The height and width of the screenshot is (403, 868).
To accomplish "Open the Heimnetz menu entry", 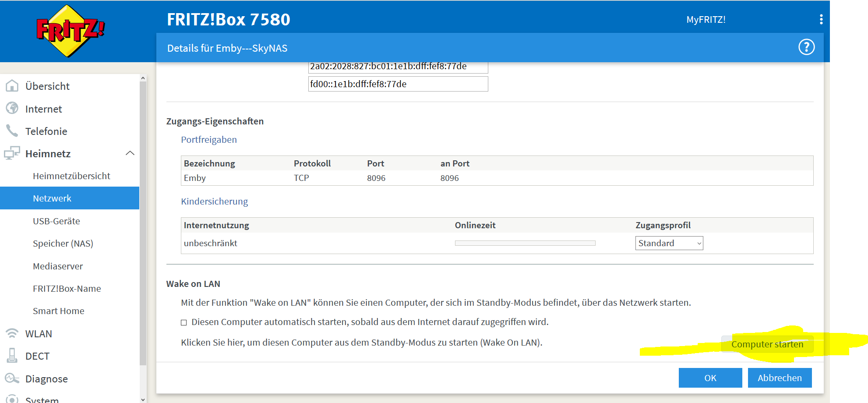I will click(x=48, y=154).
